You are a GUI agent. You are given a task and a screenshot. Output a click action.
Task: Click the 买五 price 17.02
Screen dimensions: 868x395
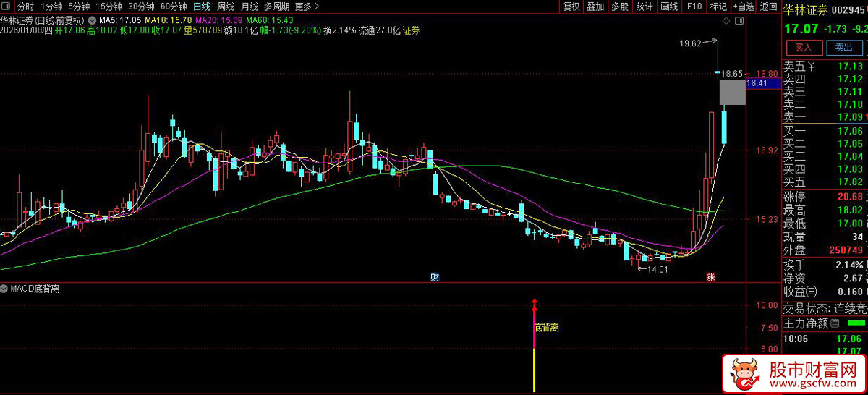[x=851, y=182]
